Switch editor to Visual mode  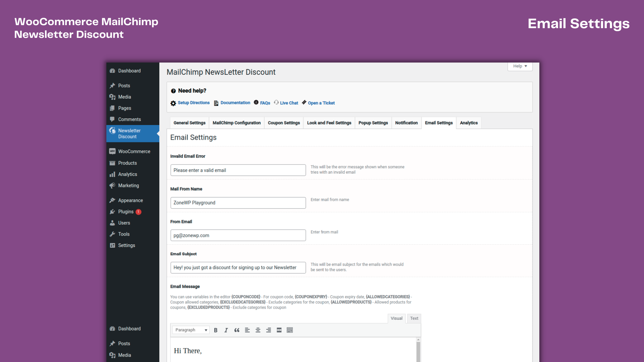coord(396,318)
